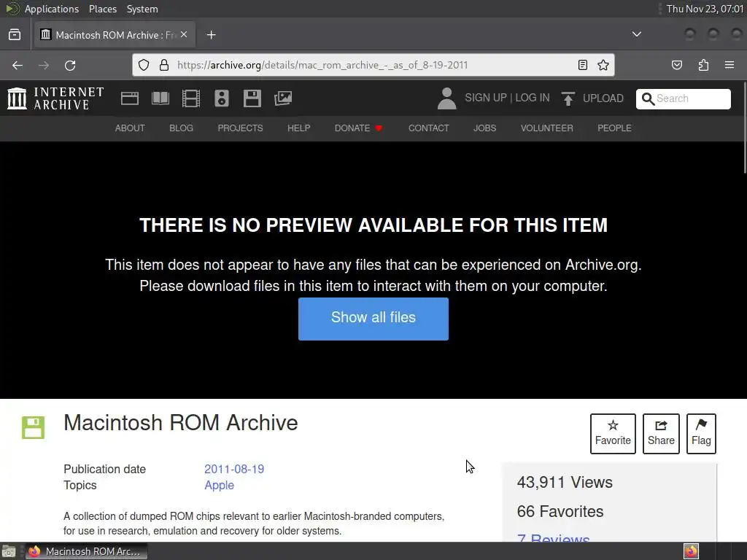Click the user avatar icon
747x560 pixels.
[x=446, y=98]
